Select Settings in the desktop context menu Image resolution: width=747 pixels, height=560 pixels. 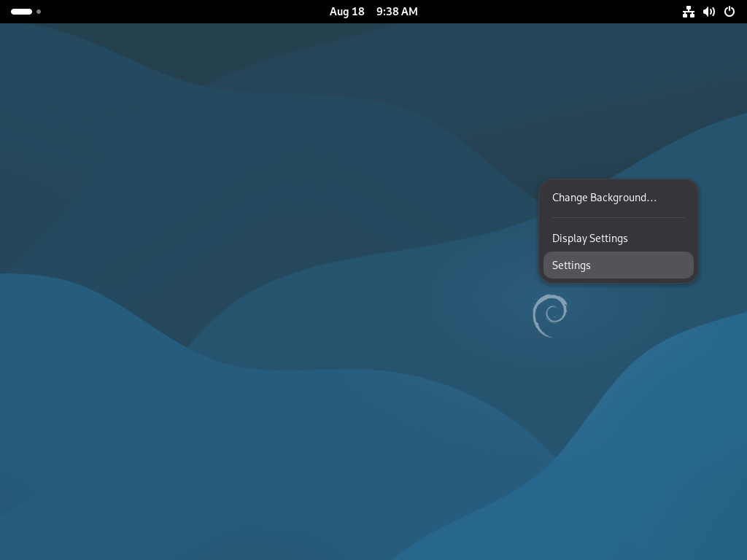pos(618,265)
